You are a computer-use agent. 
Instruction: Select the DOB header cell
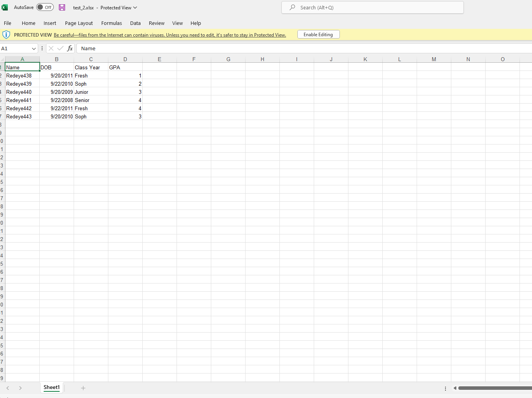click(57, 67)
